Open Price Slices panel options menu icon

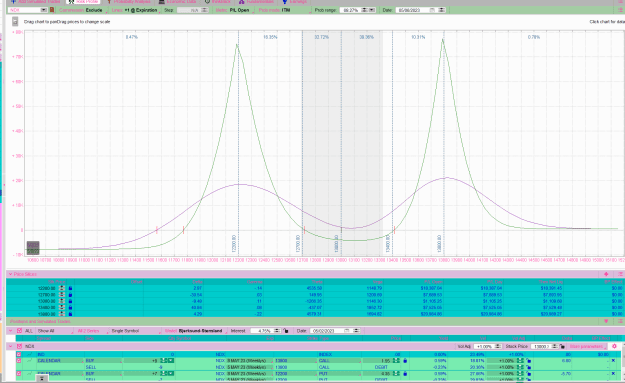tap(620, 274)
